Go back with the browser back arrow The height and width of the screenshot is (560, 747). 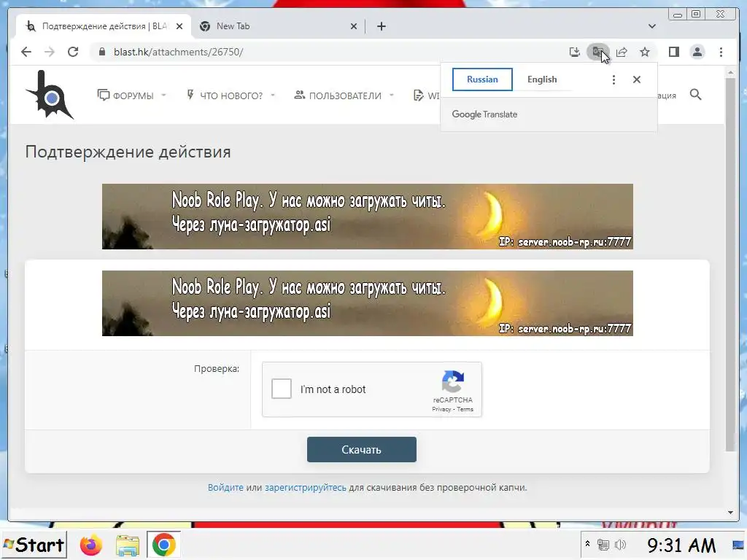click(26, 52)
